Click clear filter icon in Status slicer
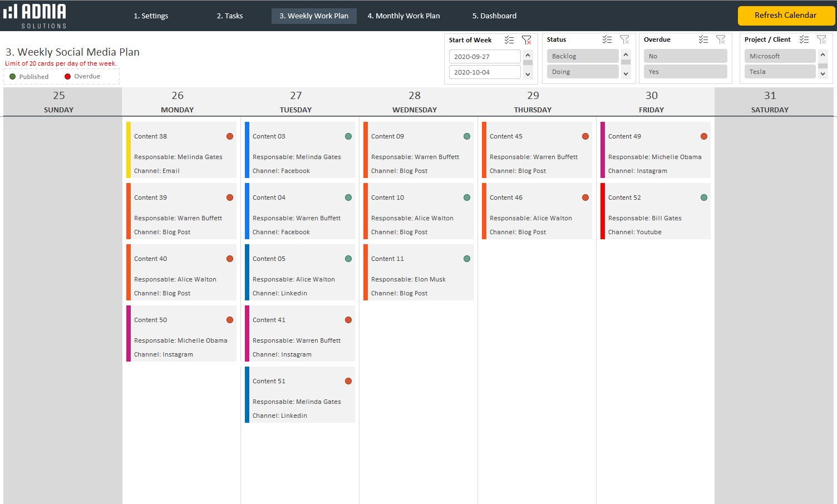 point(624,39)
